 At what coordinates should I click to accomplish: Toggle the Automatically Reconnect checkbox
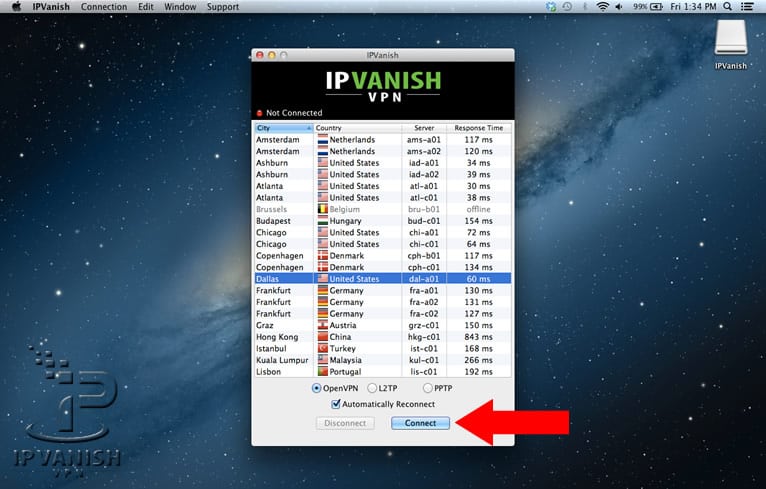click(336, 404)
